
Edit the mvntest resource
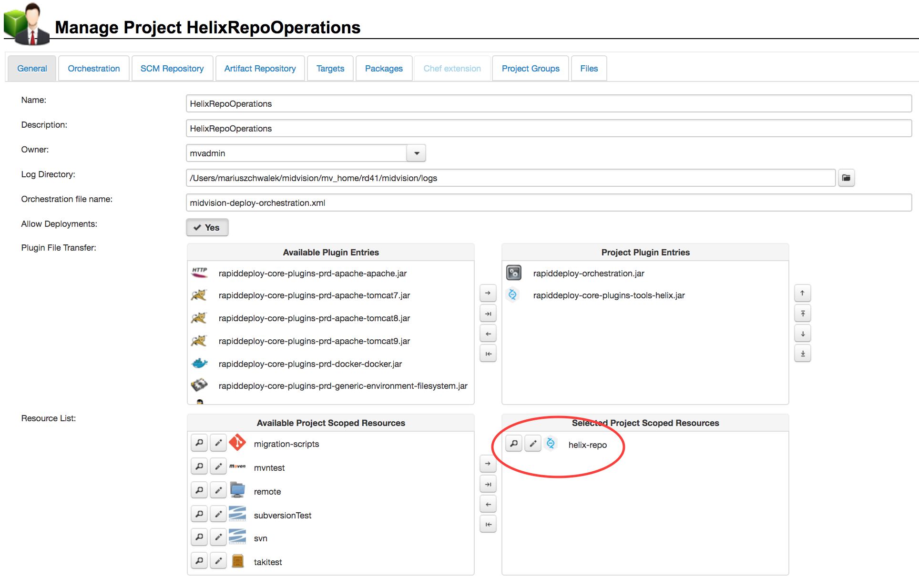pos(218,466)
